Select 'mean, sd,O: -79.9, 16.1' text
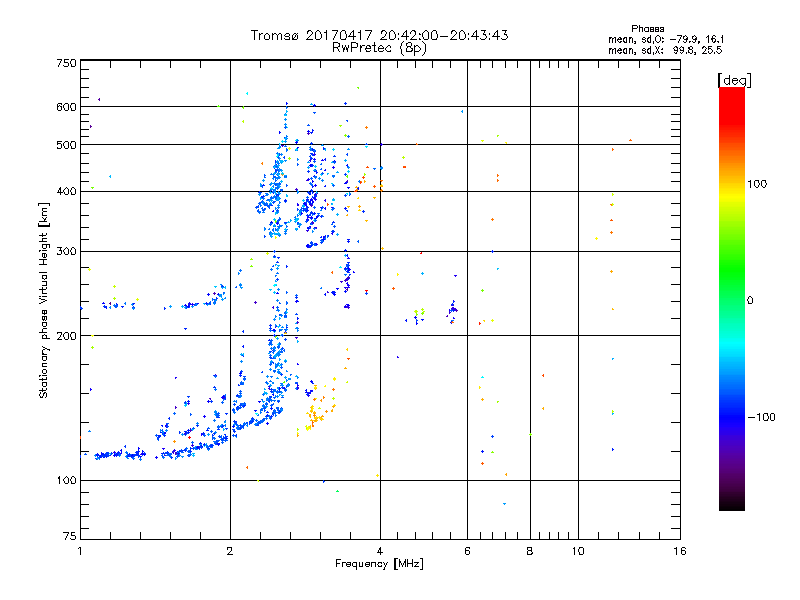Image resolution: width=800 pixels, height=600 pixels. pos(666,39)
